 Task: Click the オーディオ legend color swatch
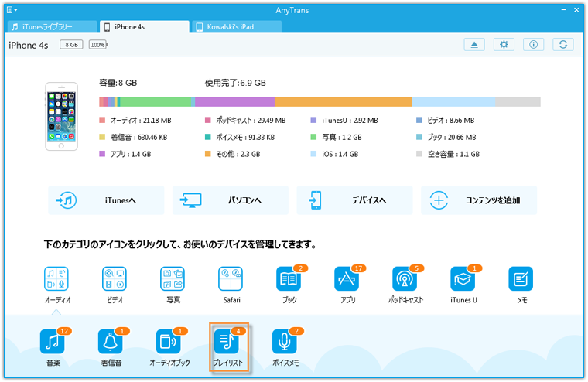click(102, 121)
